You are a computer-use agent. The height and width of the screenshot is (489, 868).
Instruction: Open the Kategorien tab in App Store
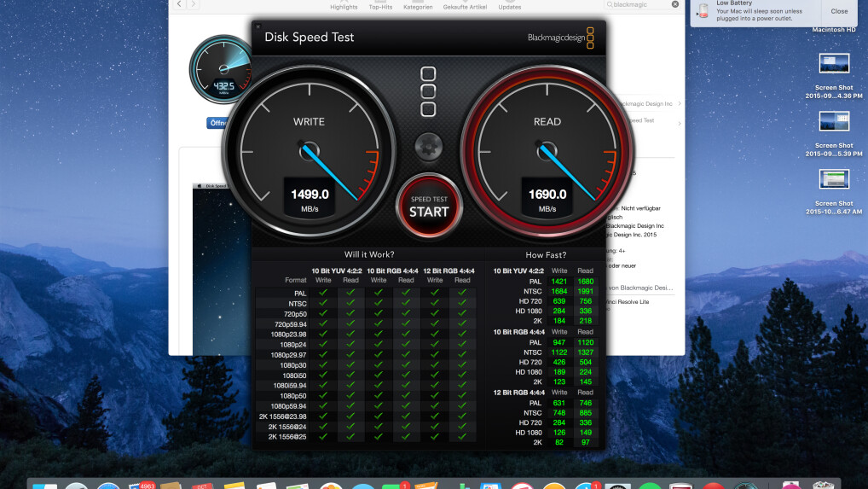[x=418, y=7]
